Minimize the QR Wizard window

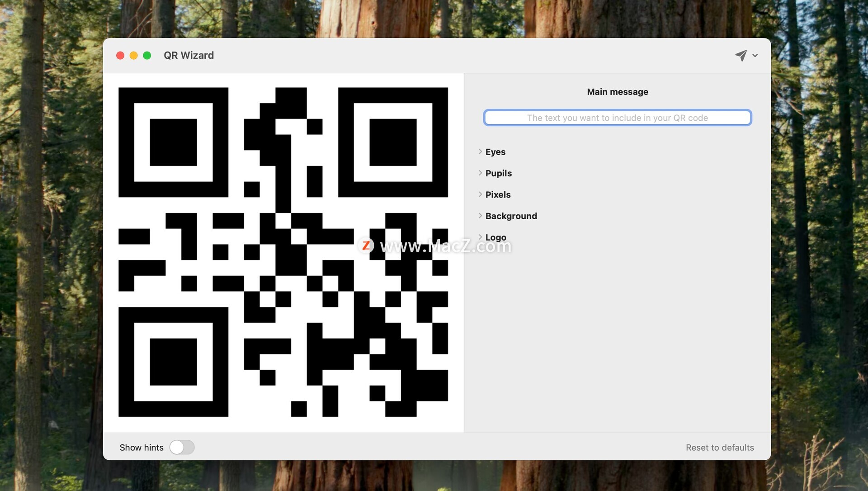pos(134,56)
